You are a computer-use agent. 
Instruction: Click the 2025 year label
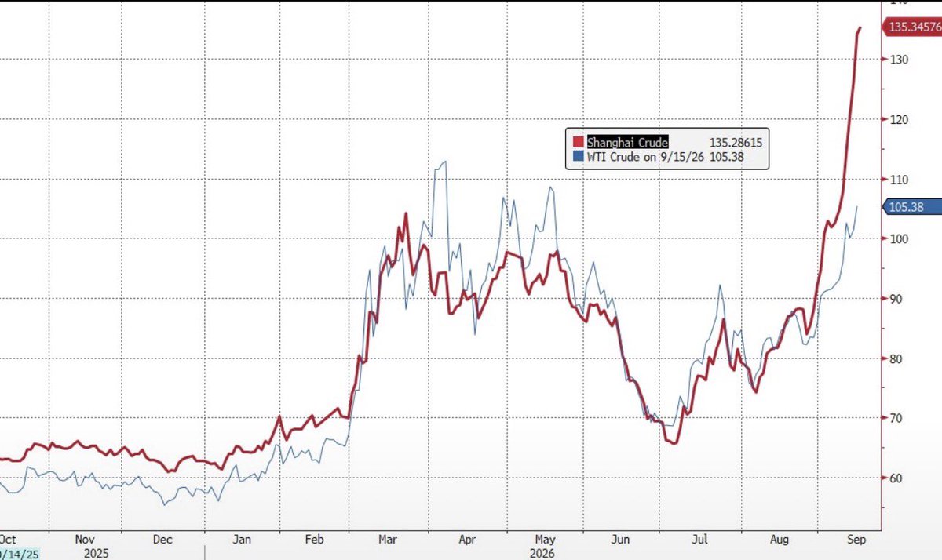tap(97, 553)
